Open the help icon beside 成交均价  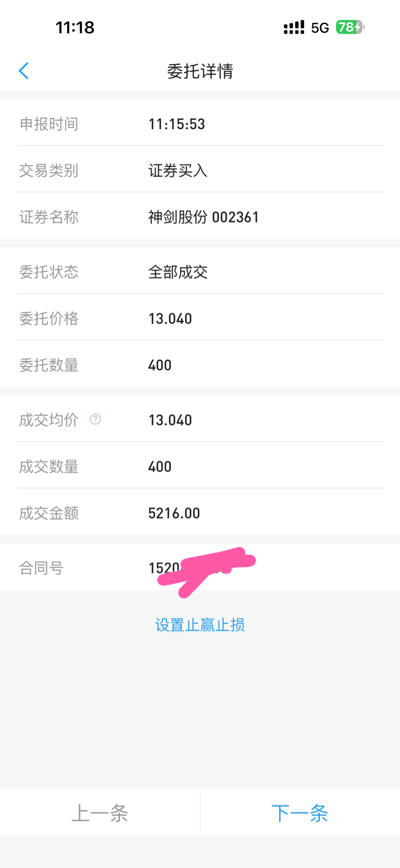click(x=95, y=419)
